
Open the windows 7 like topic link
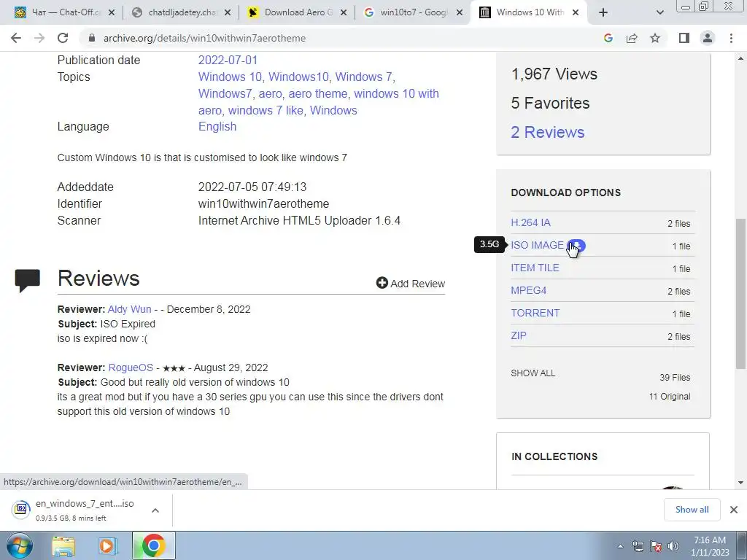266,110
